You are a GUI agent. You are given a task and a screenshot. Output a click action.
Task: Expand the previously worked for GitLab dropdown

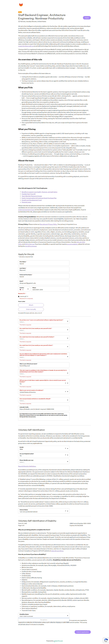(x=44, y=400)
